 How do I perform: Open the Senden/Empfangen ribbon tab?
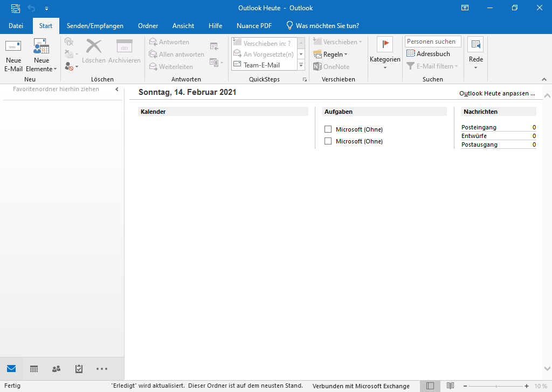coord(95,25)
